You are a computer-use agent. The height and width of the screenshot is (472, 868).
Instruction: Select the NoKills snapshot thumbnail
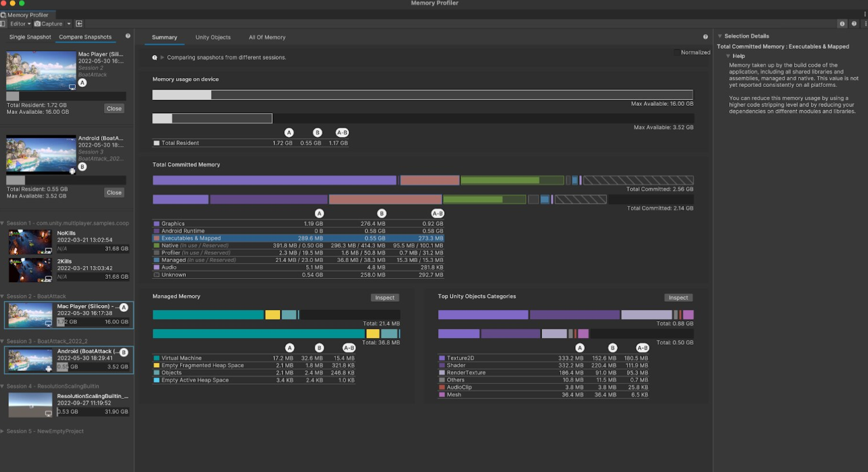point(30,241)
